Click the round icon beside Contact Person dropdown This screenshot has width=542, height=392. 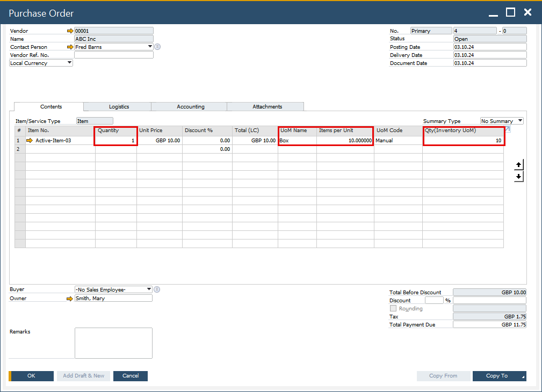157,47
